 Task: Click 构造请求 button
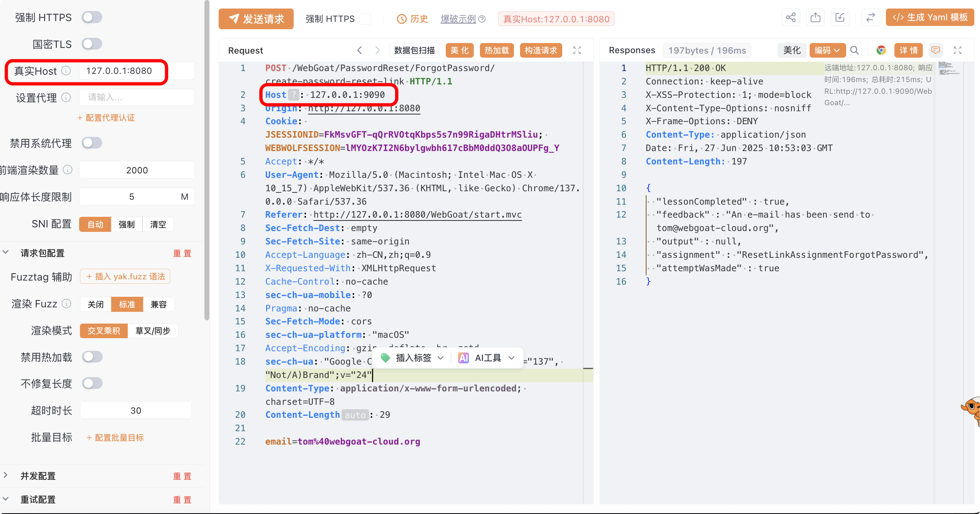541,50
